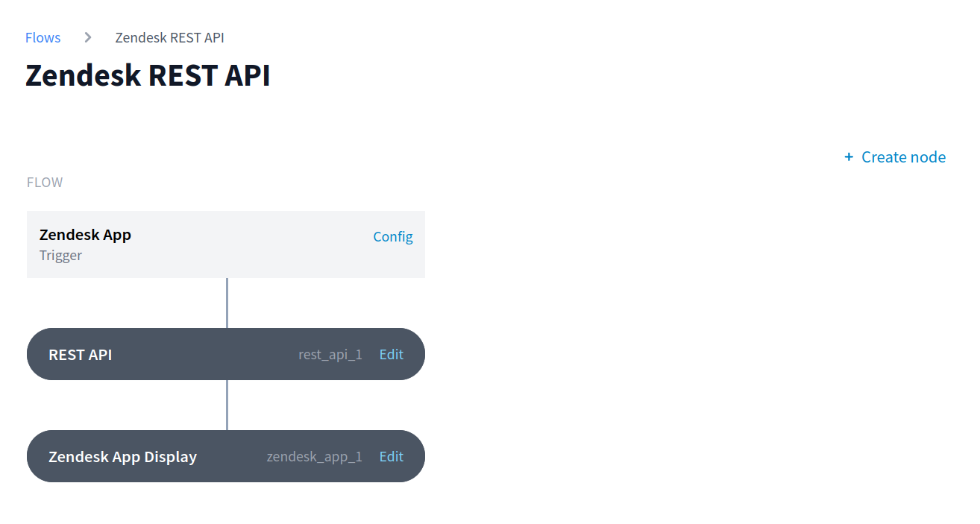980x524 pixels.
Task: Click the rest_api_1 node identifier label
Action: pos(330,354)
